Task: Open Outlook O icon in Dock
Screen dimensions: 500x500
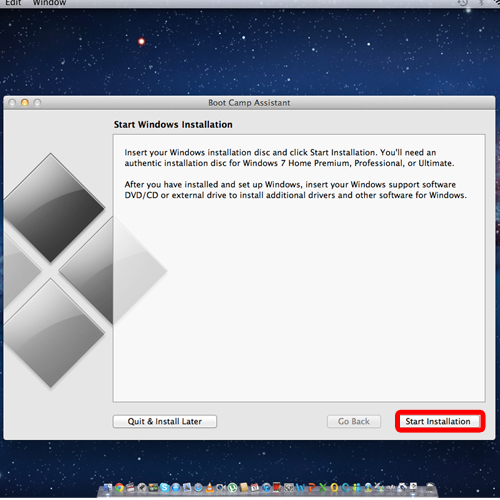Action: (x=334, y=488)
